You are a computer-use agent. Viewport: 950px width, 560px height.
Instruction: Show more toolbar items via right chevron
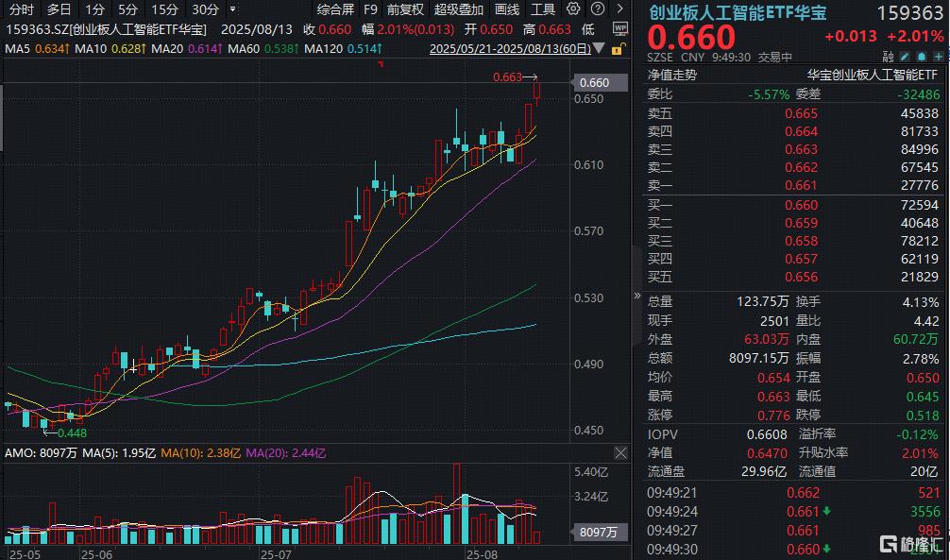coord(619,9)
